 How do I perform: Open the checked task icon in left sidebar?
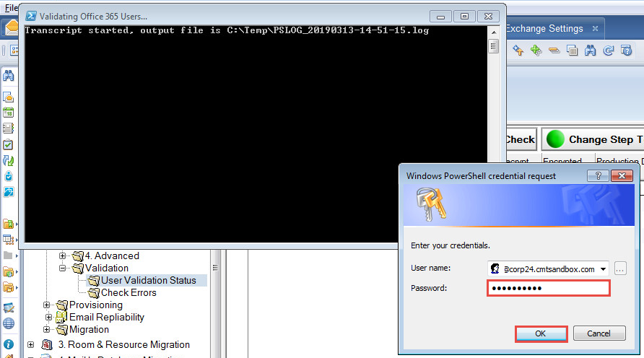tap(8, 144)
